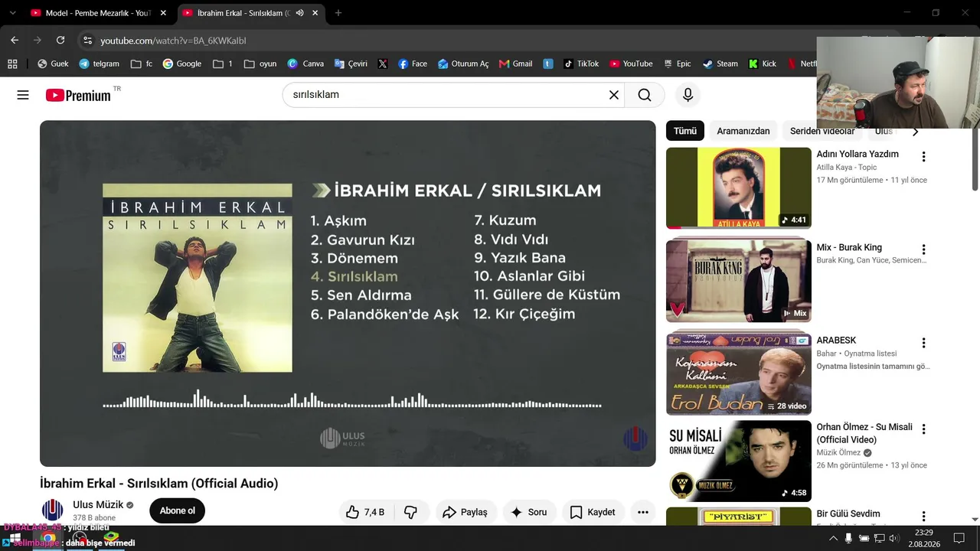This screenshot has width=980, height=551.
Task: Open options menu for ARABESK playlist
Action: click(x=923, y=343)
